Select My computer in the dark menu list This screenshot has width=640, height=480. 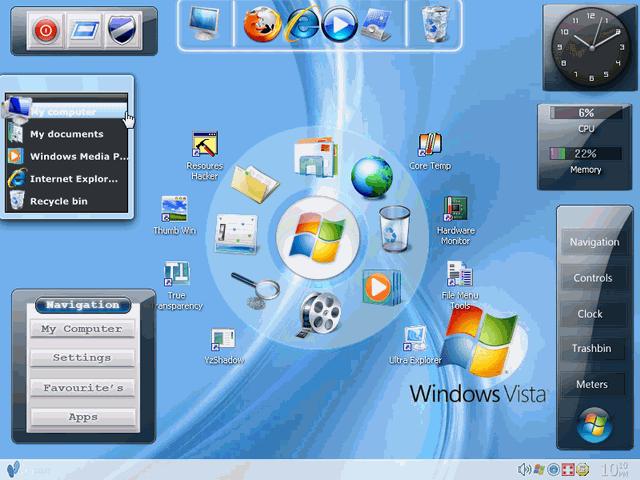point(66,111)
